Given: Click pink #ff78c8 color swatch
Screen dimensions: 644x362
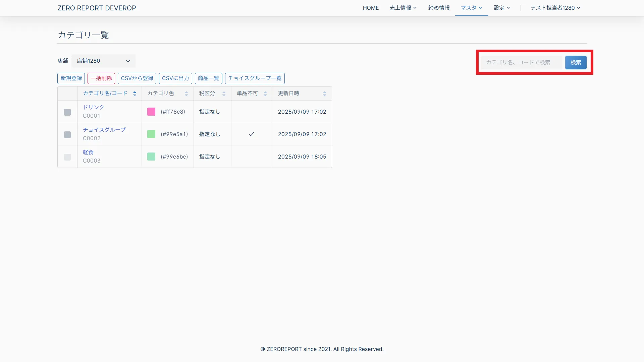Looking at the screenshot, I should pyautogui.click(x=151, y=112).
